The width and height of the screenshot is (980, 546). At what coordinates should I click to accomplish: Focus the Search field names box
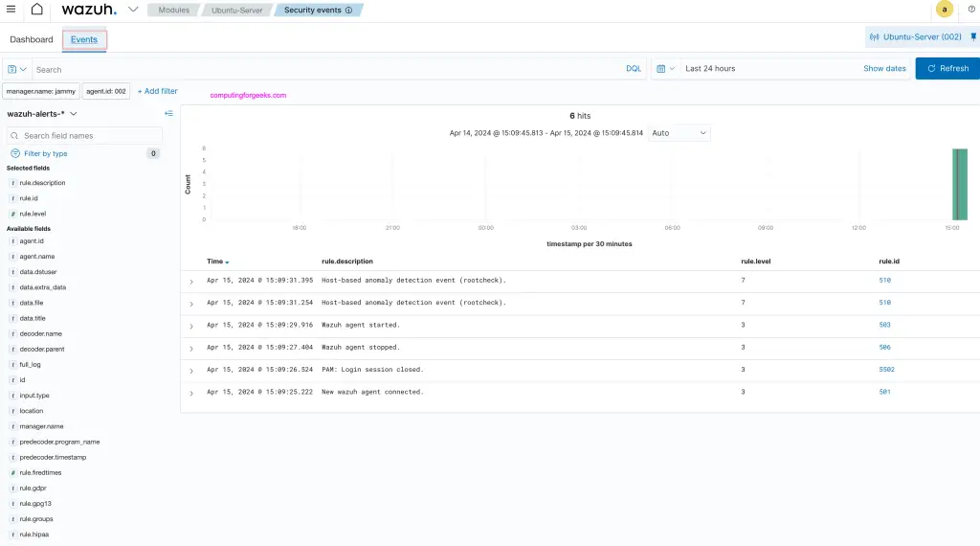coord(84,136)
